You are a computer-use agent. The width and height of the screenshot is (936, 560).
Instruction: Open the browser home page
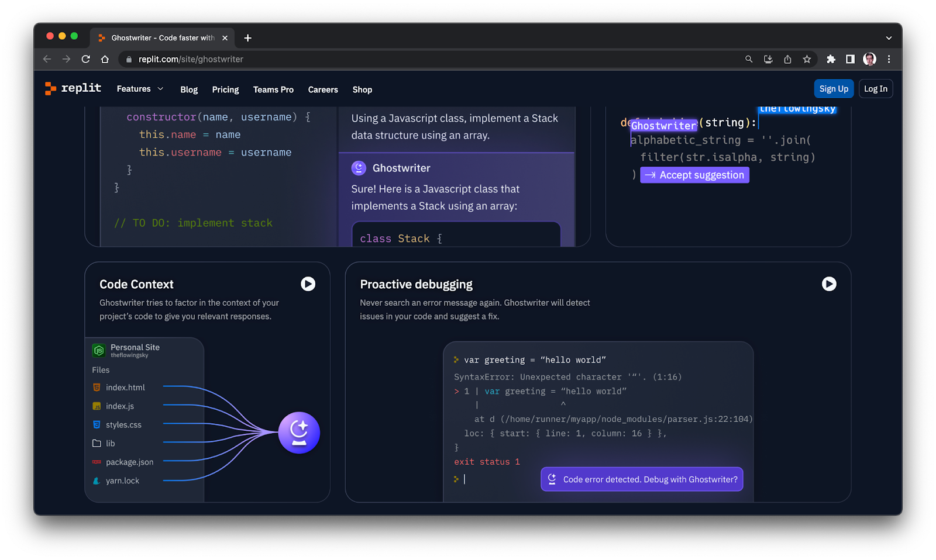(105, 59)
